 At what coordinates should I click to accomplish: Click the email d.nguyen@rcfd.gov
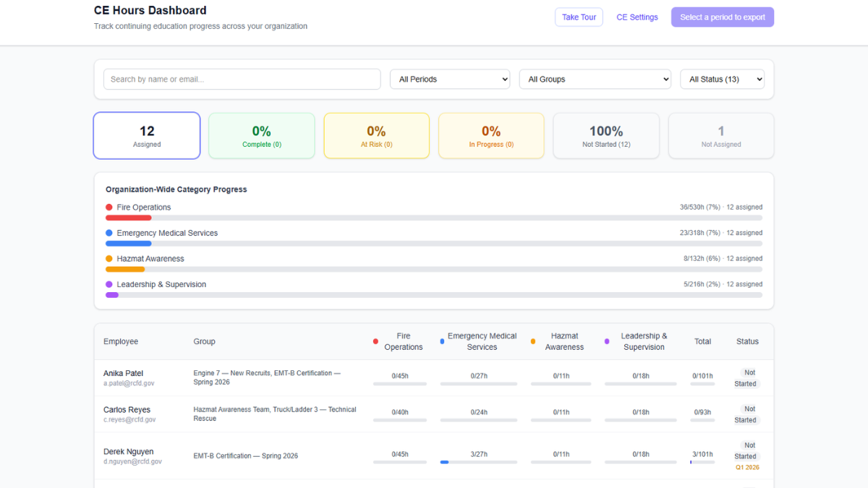[132, 462]
